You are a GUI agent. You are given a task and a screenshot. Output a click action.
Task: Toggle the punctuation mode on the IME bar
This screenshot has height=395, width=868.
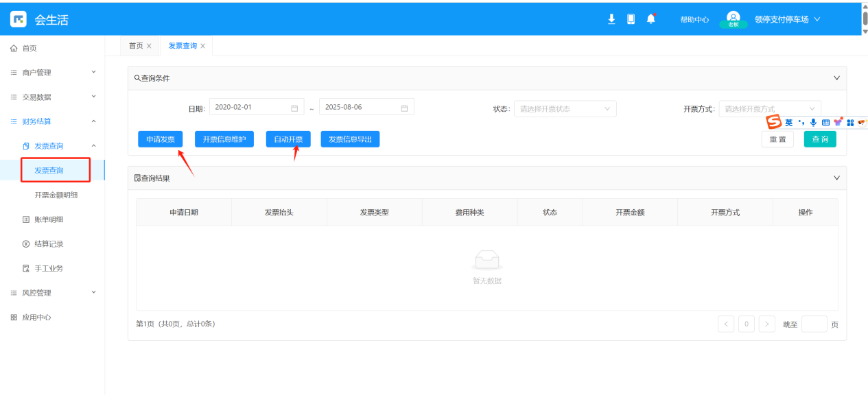pos(801,123)
